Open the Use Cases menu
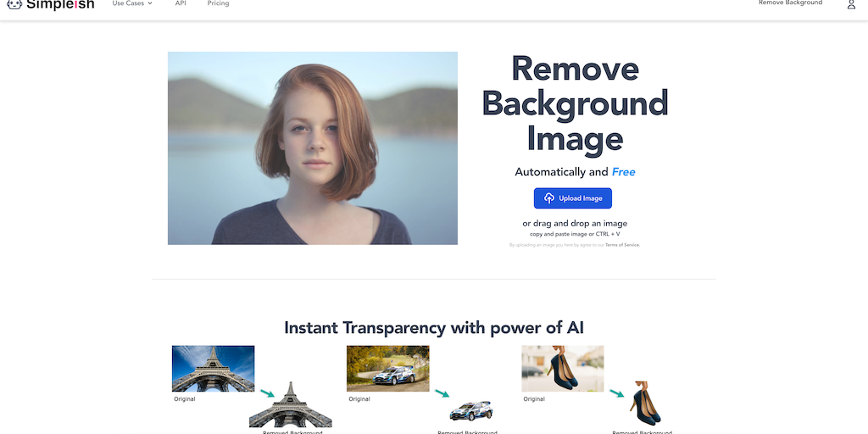The image size is (868, 434). [132, 3]
